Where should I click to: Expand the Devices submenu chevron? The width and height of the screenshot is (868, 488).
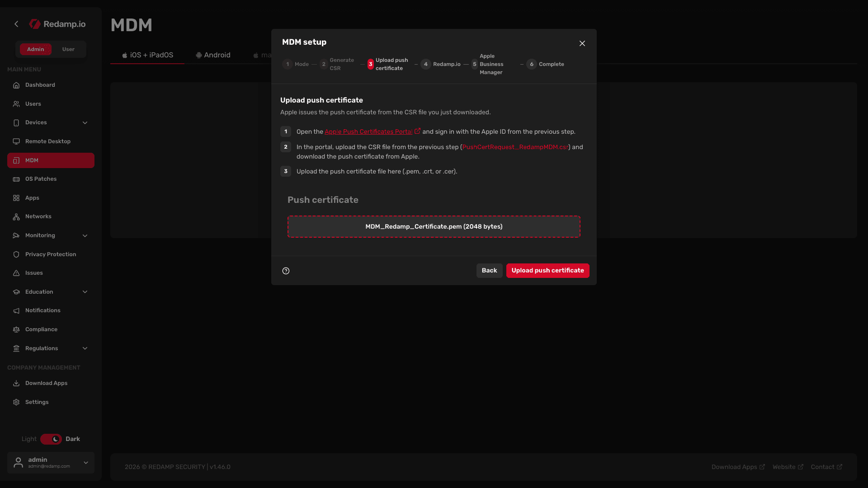[85, 122]
